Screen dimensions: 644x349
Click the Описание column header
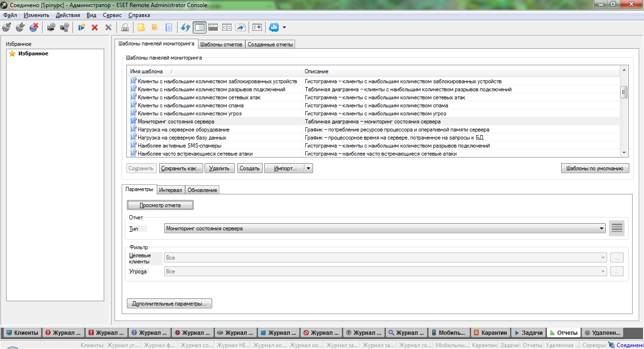461,71
